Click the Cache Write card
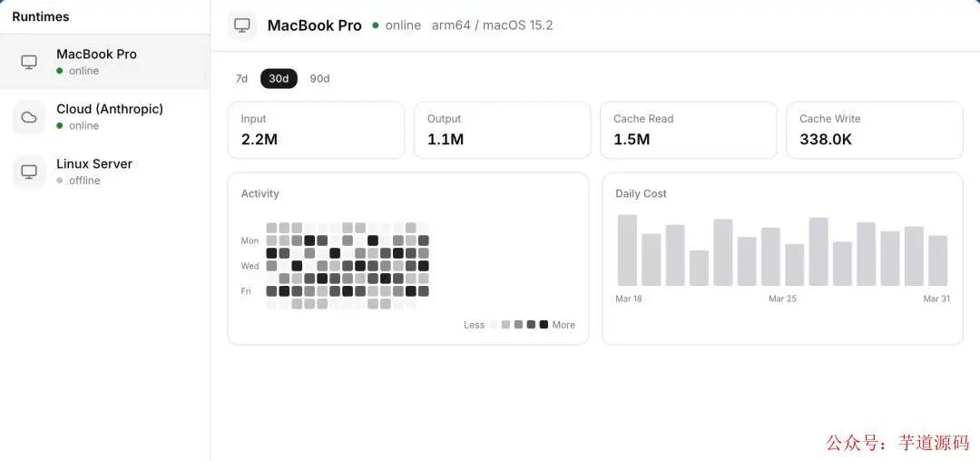 [875, 130]
